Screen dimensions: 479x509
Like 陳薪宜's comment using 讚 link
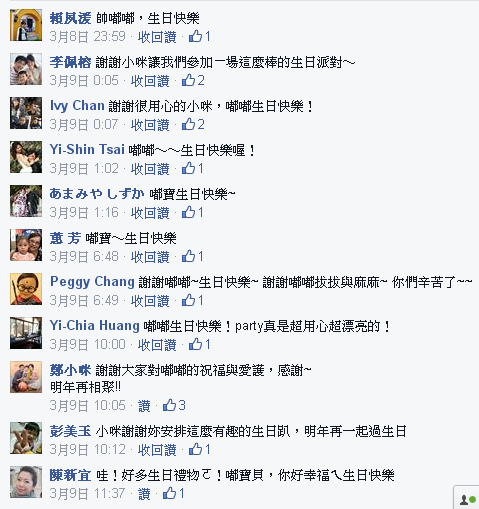tap(144, 494)
